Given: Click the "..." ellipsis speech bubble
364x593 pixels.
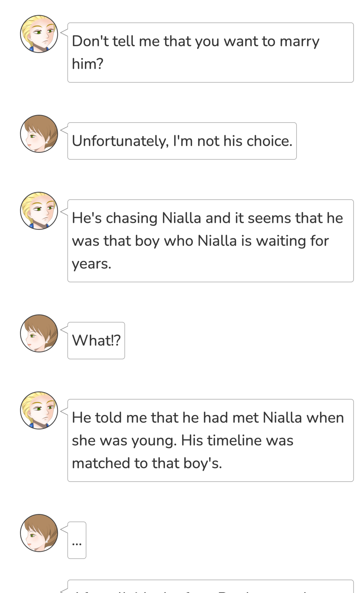Looking at the screenshot, I should click(77, 540).
